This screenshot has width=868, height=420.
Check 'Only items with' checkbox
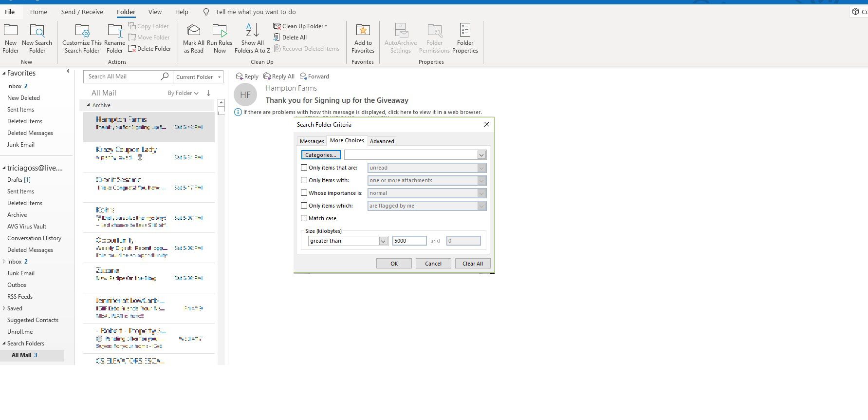point(304,180)
